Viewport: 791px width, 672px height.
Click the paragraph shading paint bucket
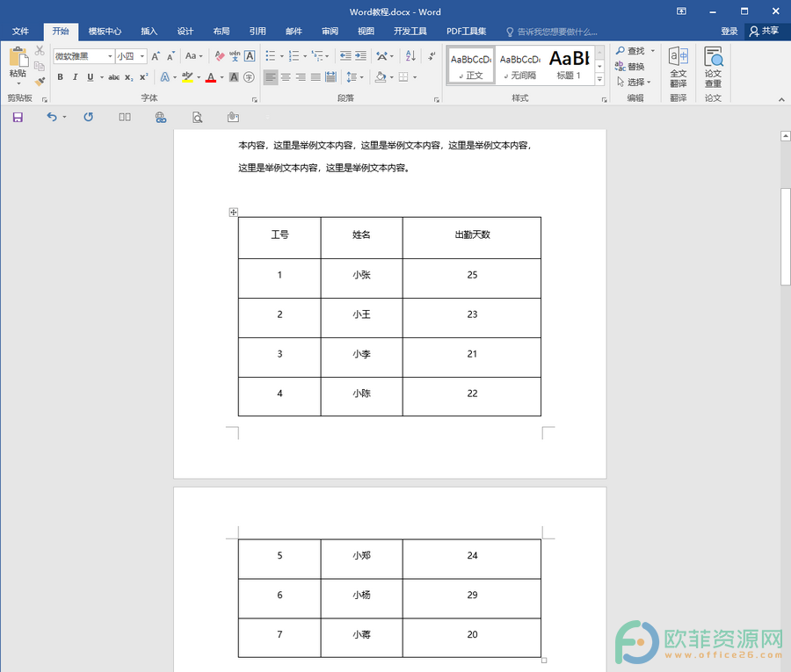click(381, 77)
